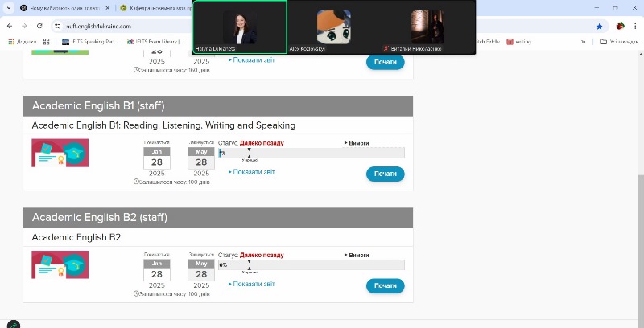View site information icon in address bar
Image resolution: width=644 pixels, height=328 pixels.
(58, 27)
